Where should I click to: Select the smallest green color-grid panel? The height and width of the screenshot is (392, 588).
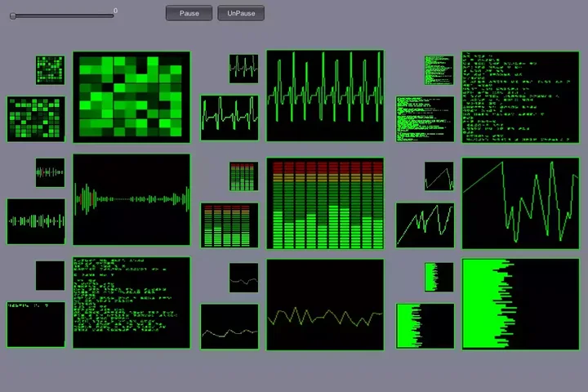click(51, 70)
